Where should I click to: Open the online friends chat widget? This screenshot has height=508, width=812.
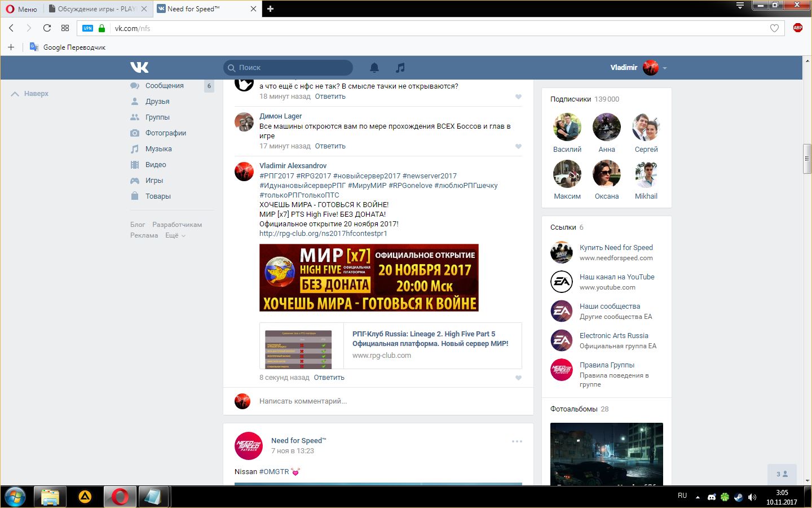pyautogui.click(x=782, y=474)
